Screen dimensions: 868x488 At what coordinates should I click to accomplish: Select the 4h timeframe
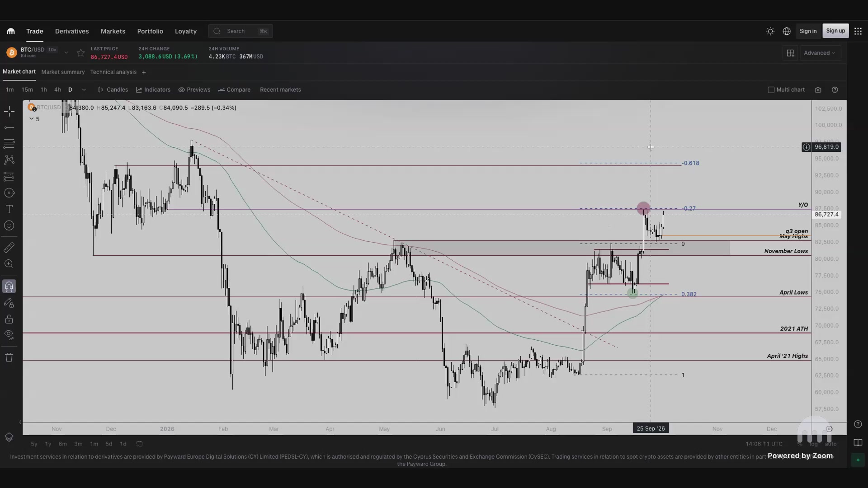(57, 90)
